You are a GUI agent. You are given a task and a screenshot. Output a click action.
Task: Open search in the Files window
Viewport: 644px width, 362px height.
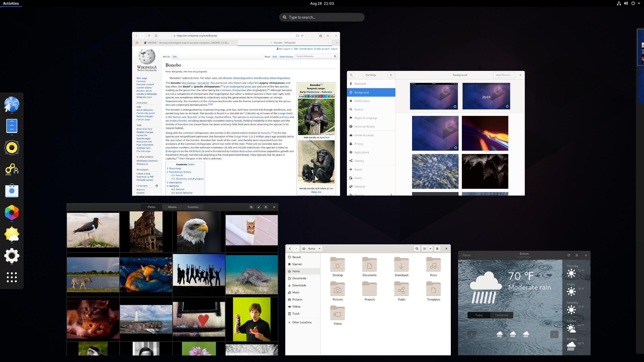pyautogui.click(x=417, y=248)
